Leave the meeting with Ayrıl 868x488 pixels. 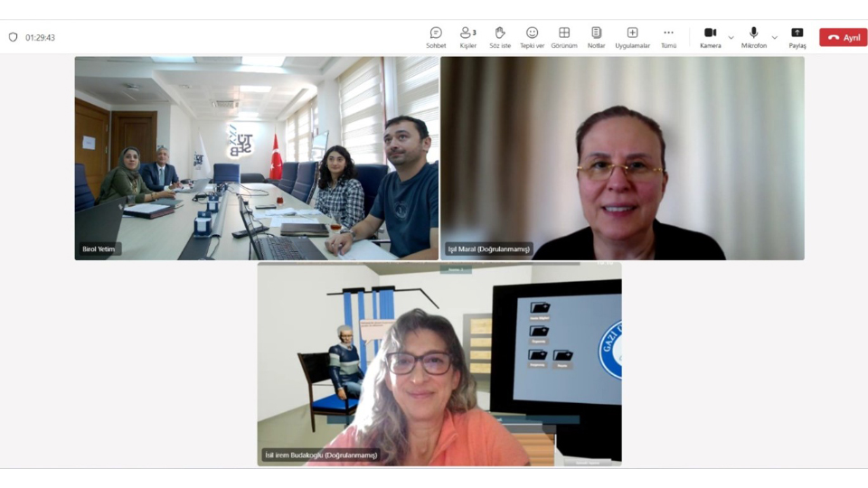pyautogui.click(x=843, y=38)
